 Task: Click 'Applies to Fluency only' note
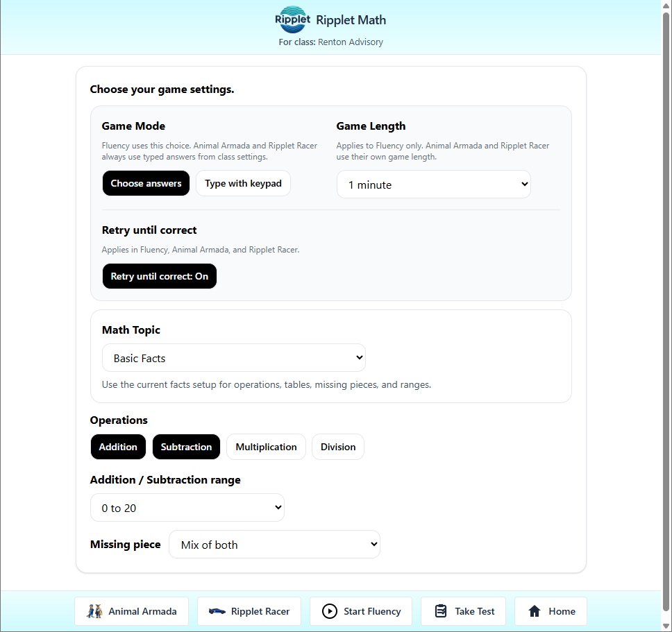443,151
